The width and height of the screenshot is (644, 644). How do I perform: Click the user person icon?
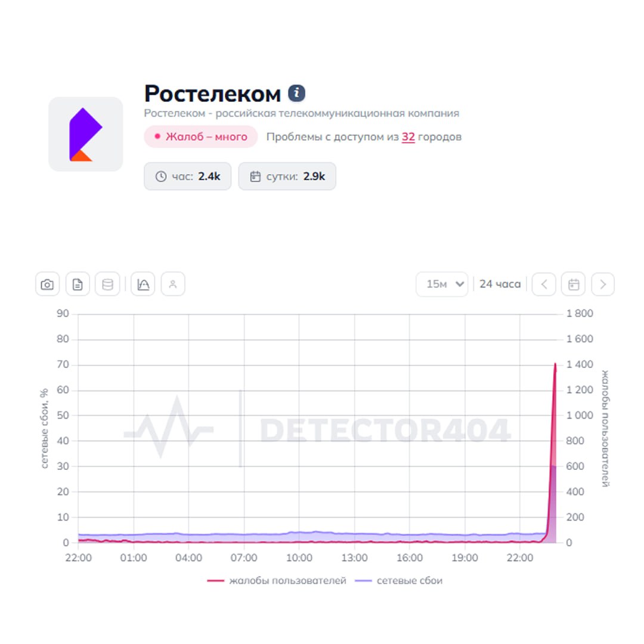click(173, 284)
